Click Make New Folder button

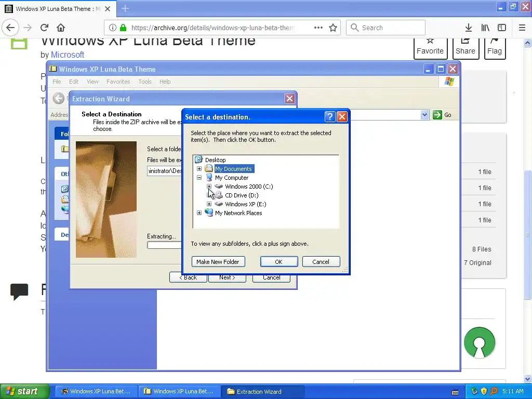[x=218, y=262]
